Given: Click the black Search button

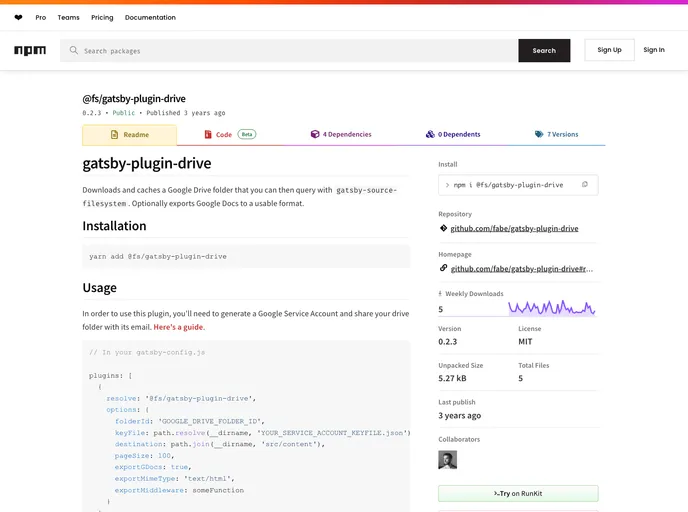Looking at the screenshot, I should click(544, 50).
